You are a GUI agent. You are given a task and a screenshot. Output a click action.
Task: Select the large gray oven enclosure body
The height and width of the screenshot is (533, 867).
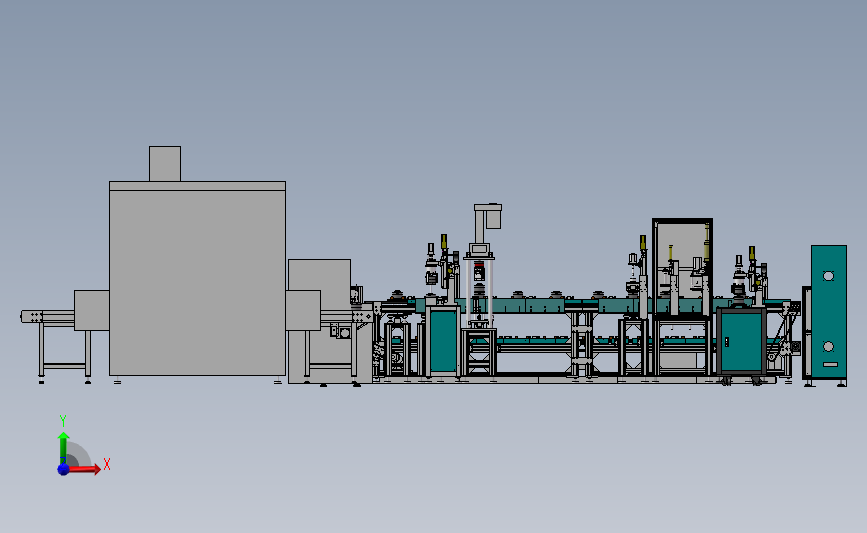[x=197, y=279]
